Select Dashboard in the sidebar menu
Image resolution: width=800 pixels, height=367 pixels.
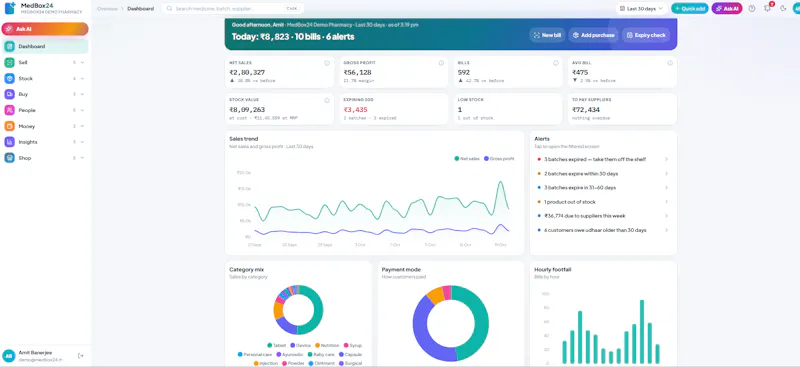pos(45,46)
